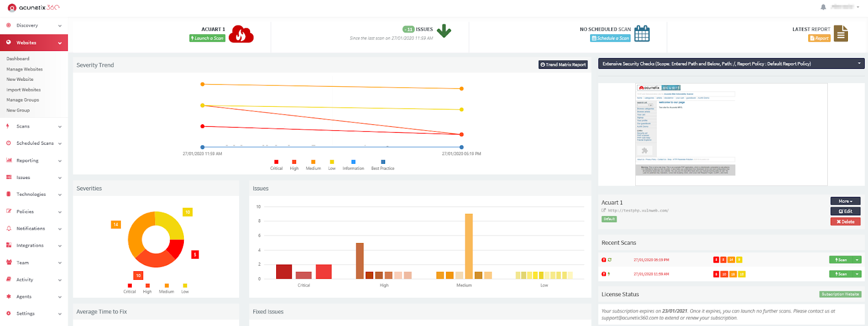This screenshot has height=326, width=868.
Task: Open Manage Websites menu item
Action: click(24, 69)
